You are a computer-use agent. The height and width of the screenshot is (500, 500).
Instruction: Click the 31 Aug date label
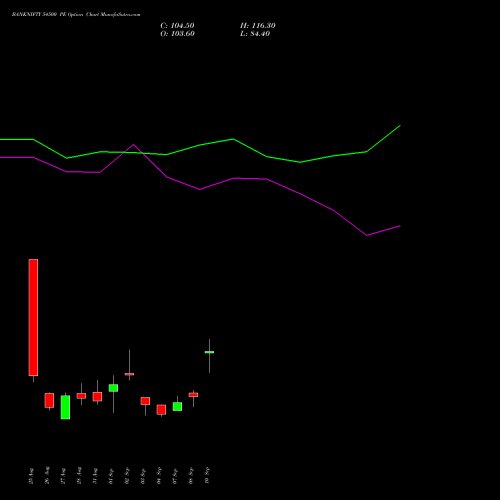click(x=95, y=476)
